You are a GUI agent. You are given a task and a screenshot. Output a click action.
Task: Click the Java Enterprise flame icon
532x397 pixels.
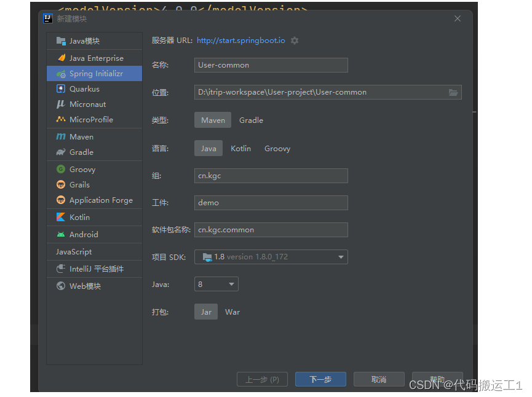click(x=62, y=58)
